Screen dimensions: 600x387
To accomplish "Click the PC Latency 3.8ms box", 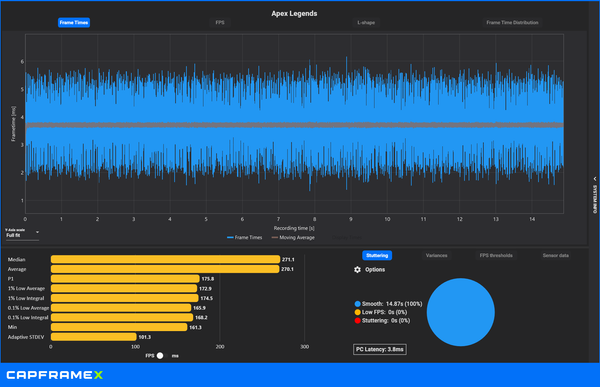I will [380, 349].
